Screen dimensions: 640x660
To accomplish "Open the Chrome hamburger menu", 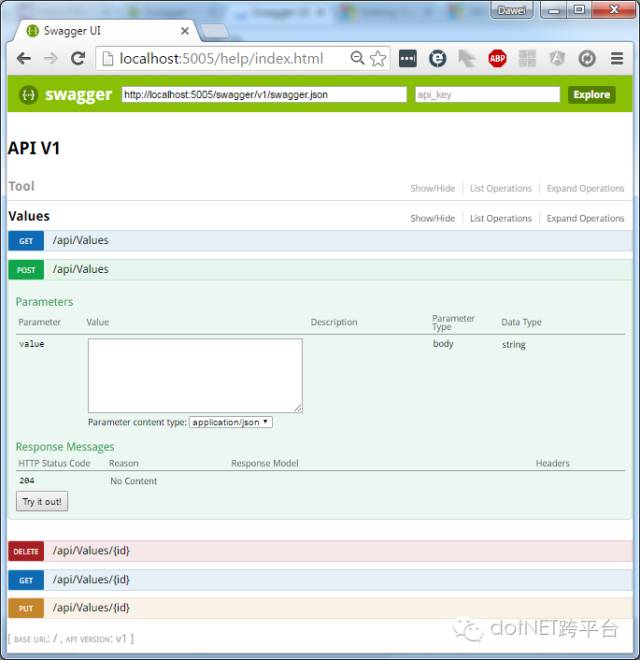I will 617,59.
